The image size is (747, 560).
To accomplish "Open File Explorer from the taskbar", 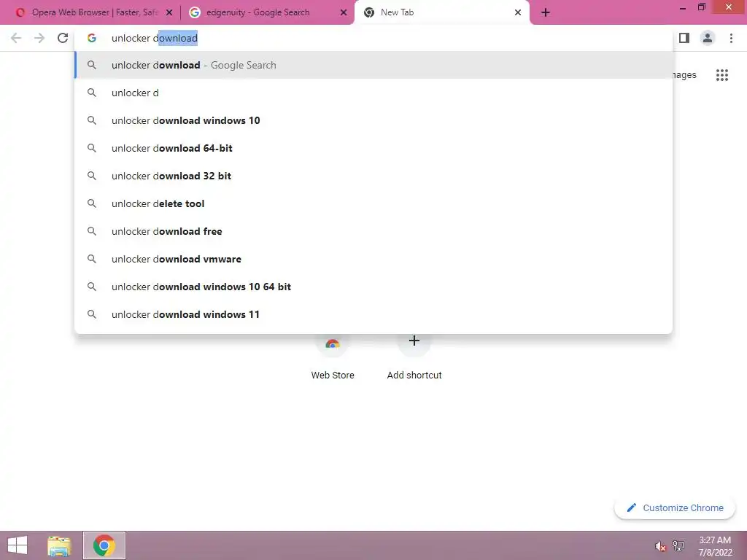I will click(59, 545).
